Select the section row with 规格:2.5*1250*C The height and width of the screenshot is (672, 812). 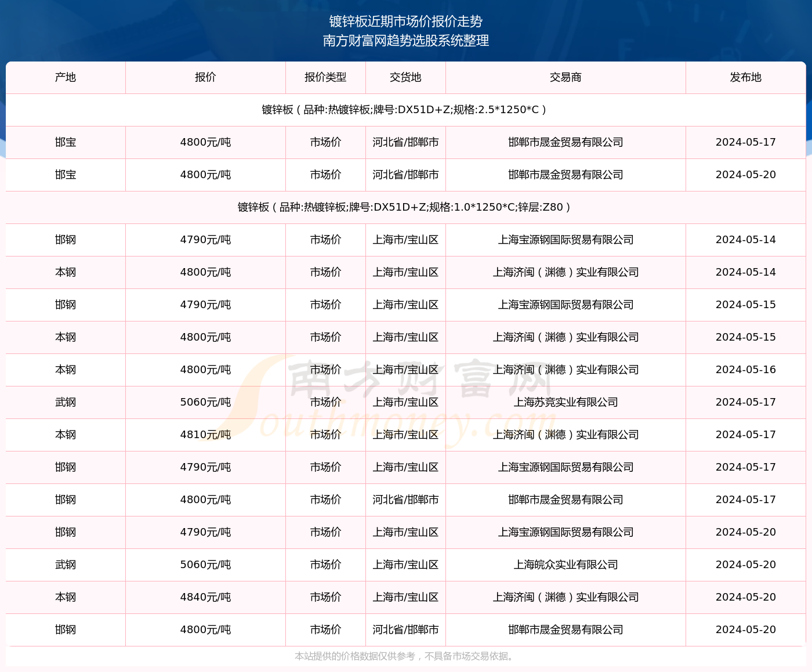[405, 110]
